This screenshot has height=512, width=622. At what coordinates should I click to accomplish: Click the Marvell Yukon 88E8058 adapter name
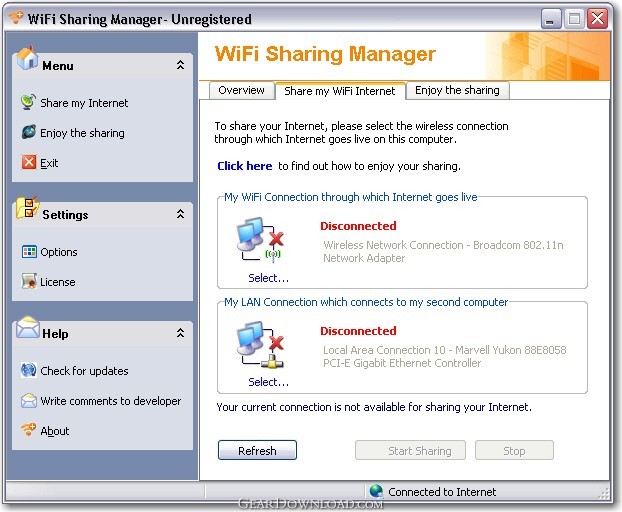pos(445,356)
